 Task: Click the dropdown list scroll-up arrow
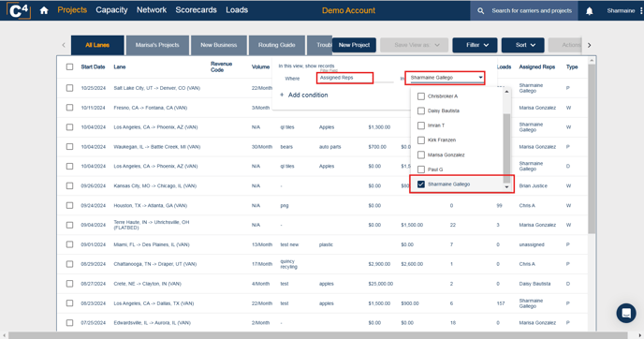[x=506, y=92]
